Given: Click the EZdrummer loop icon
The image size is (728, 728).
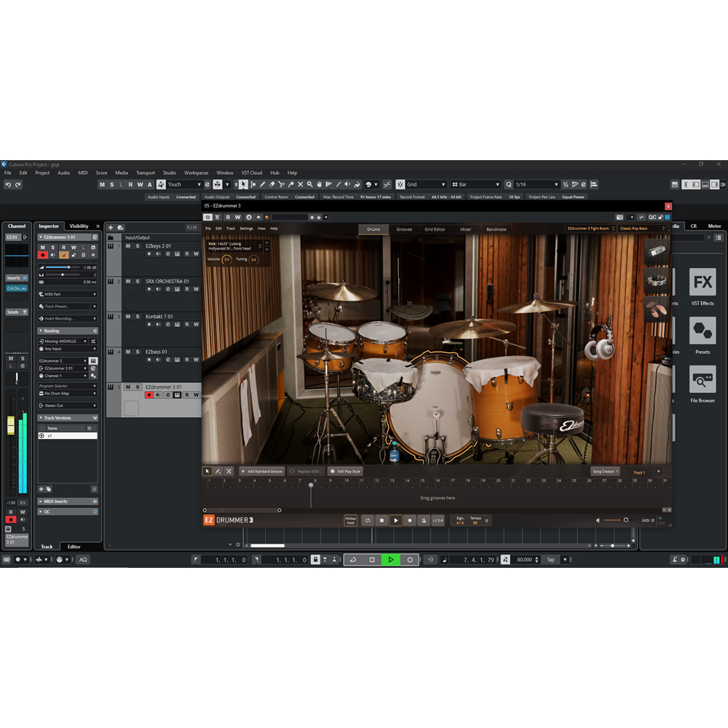Looking at the screenshot, I should click(x=368, y=521).
